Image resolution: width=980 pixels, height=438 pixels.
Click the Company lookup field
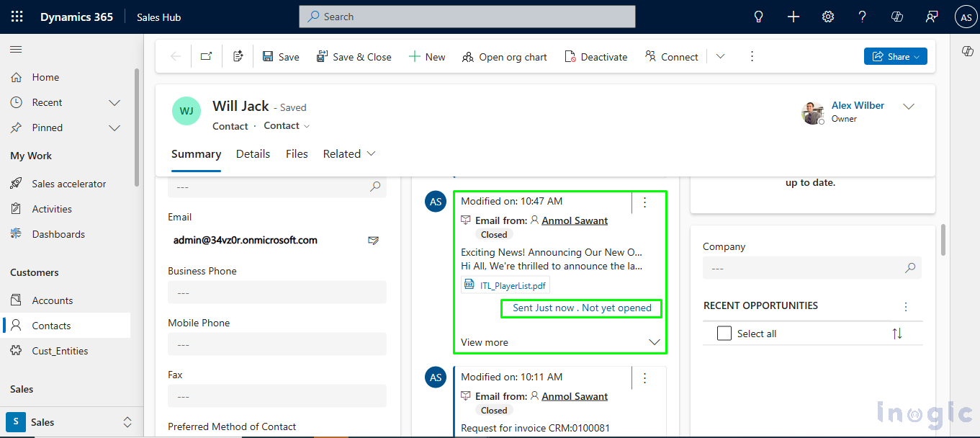coord(812,268)
